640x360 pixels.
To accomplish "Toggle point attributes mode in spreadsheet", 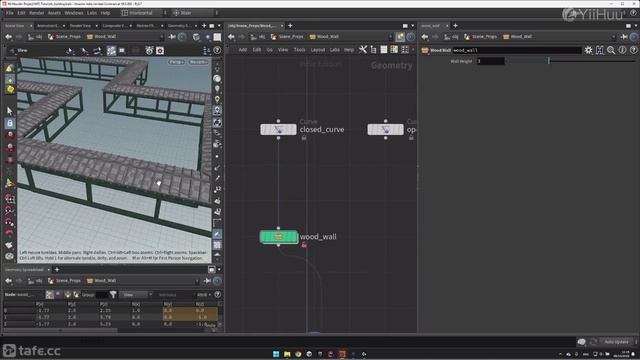I will coord(50,295).
